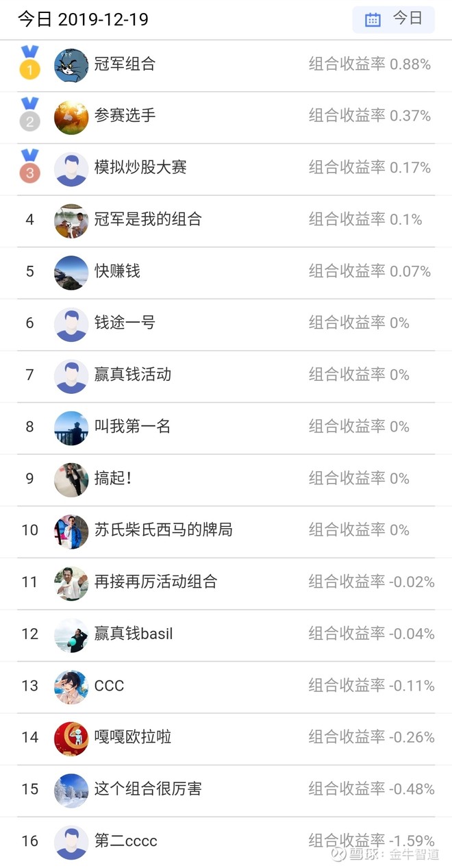Tap the red avatar of 嘎嘎欧拉啦
452x868 pixels.
point(71,739)
